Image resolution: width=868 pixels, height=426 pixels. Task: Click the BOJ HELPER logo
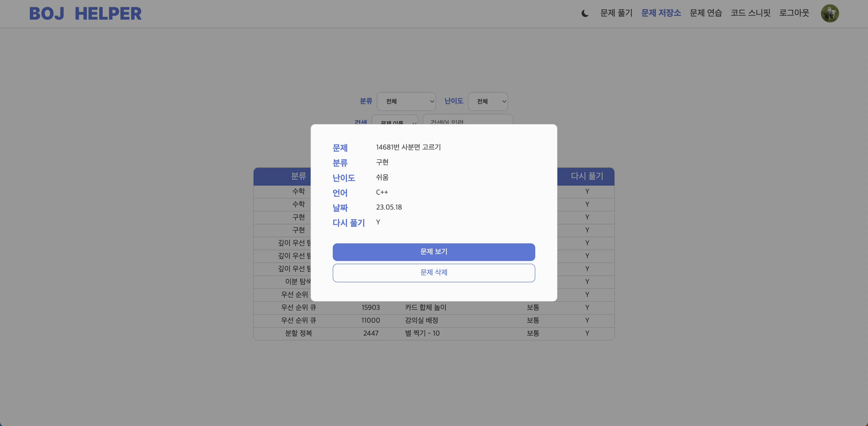click(x=85, y=14)
